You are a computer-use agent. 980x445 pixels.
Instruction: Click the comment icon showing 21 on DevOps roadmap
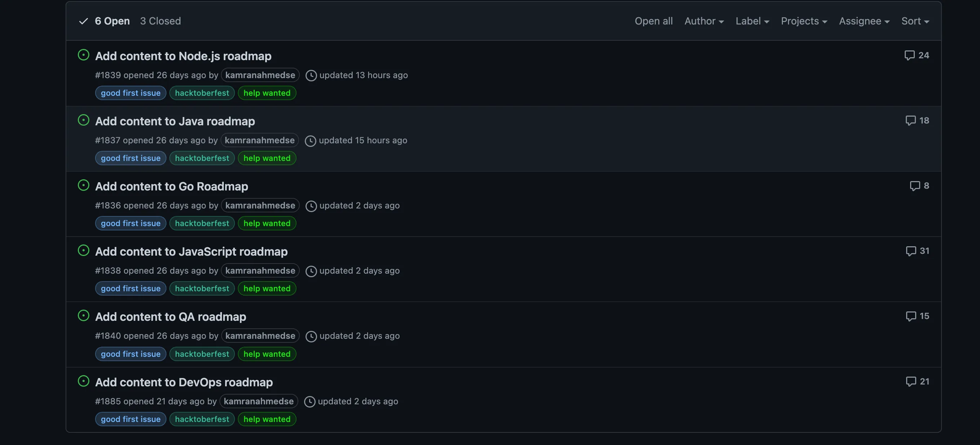911,382
